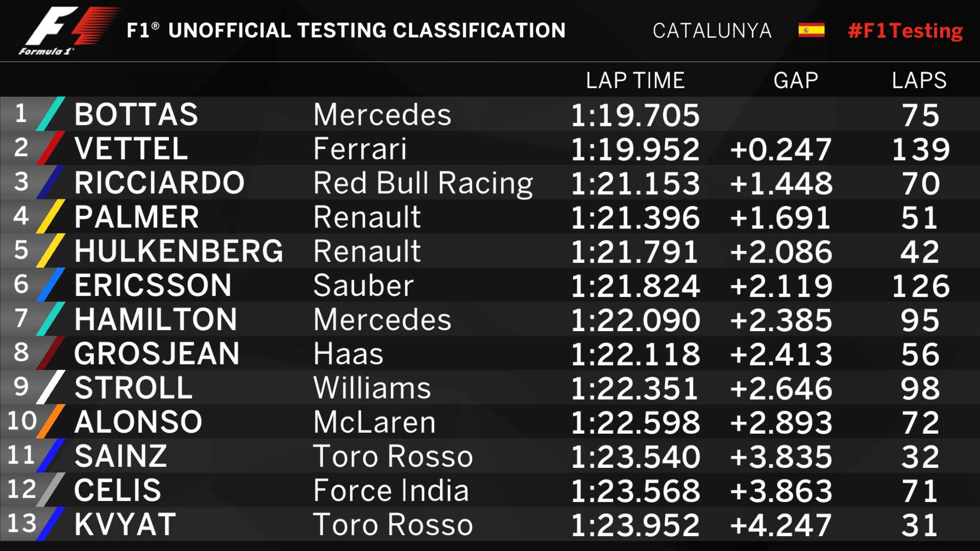Select the LAP TIME column header
Viewport: 980px width, 551px height.
coord(635,81)
